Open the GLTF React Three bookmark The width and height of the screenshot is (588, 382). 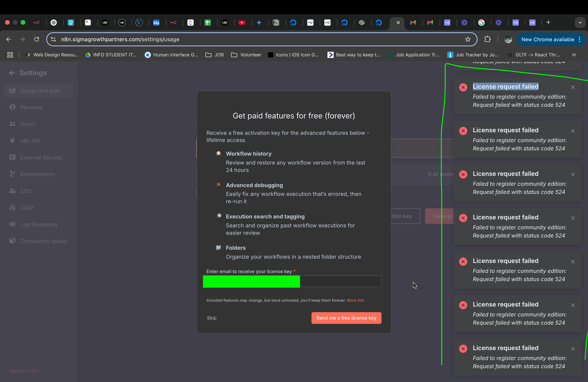pos(534,55)
